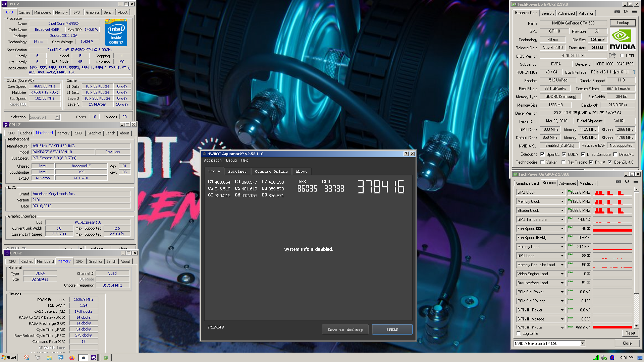Click network signal tray icon
This screenshot has width=644, height=362.
pyautogui.click(x=596, y=358)
